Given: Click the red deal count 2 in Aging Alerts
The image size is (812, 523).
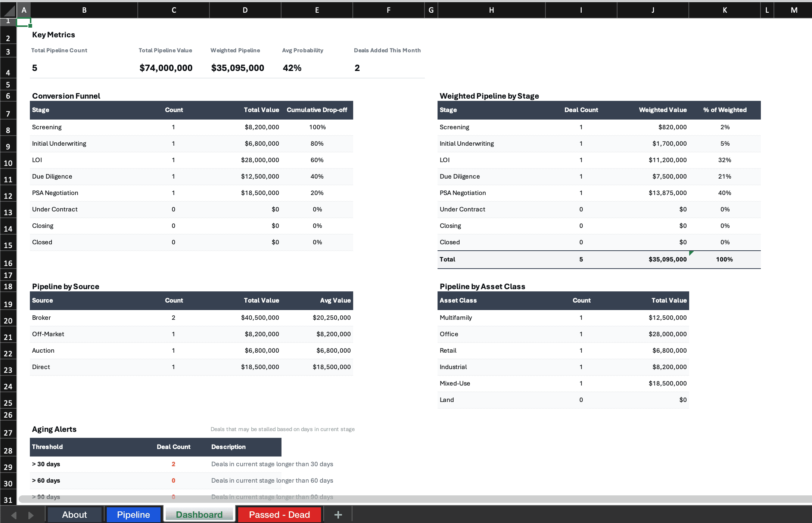Looking at the screenshot, I should [x=173, y=464].
